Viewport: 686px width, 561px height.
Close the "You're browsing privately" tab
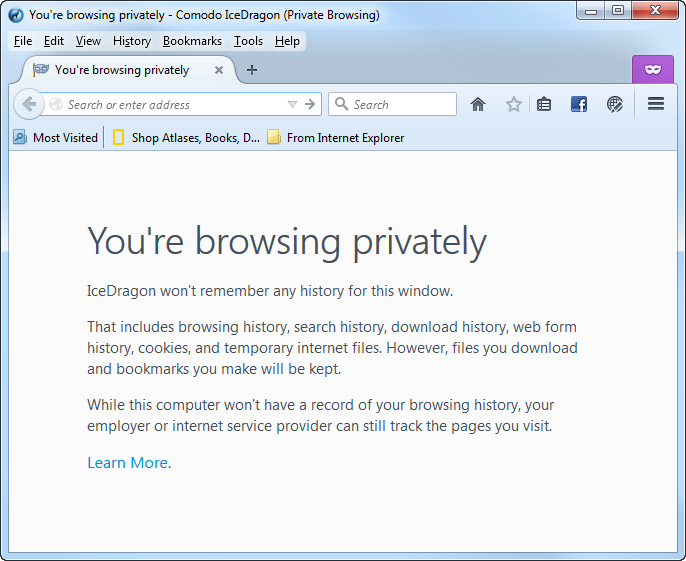[219, 70]
